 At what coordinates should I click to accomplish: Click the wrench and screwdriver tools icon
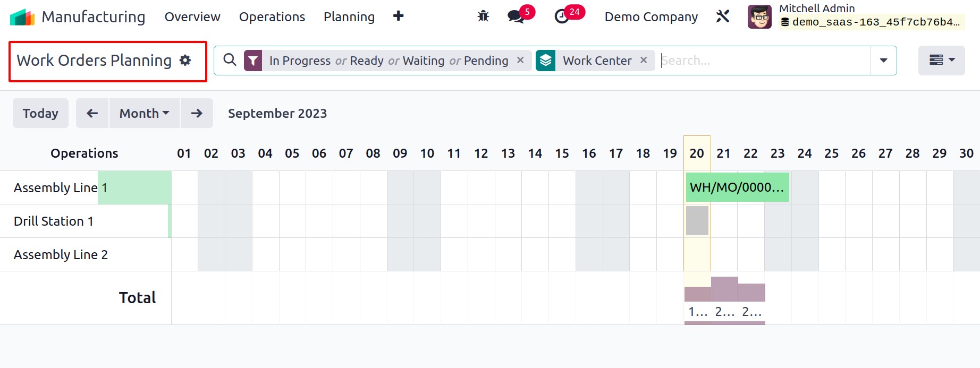click(x=723, y=16)
